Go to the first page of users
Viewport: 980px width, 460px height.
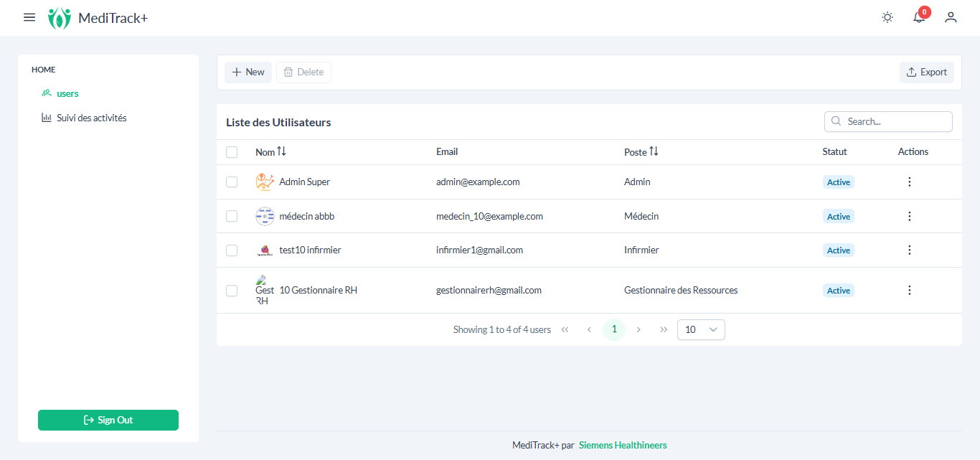pos(565,329)
